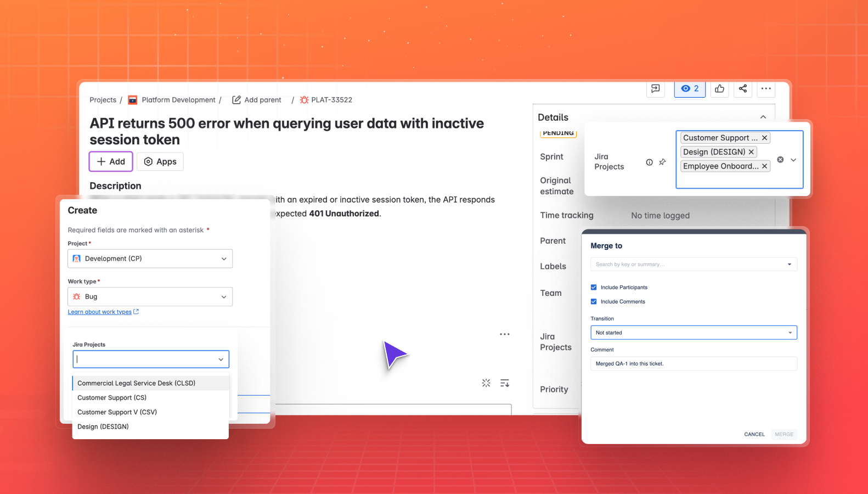Viewport: 868px width, 494px height.
Task: Click the Add button
Action: [x=111, y=161]
